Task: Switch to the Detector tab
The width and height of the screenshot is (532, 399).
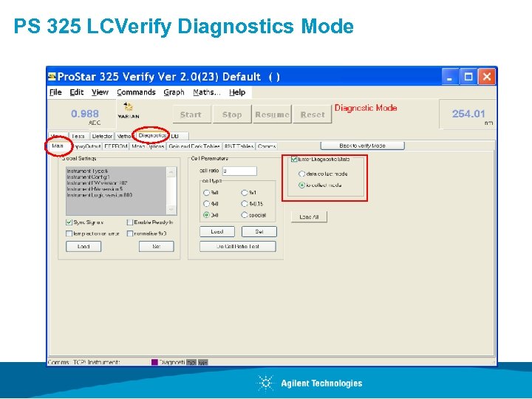Action: (x=102, y=136)
